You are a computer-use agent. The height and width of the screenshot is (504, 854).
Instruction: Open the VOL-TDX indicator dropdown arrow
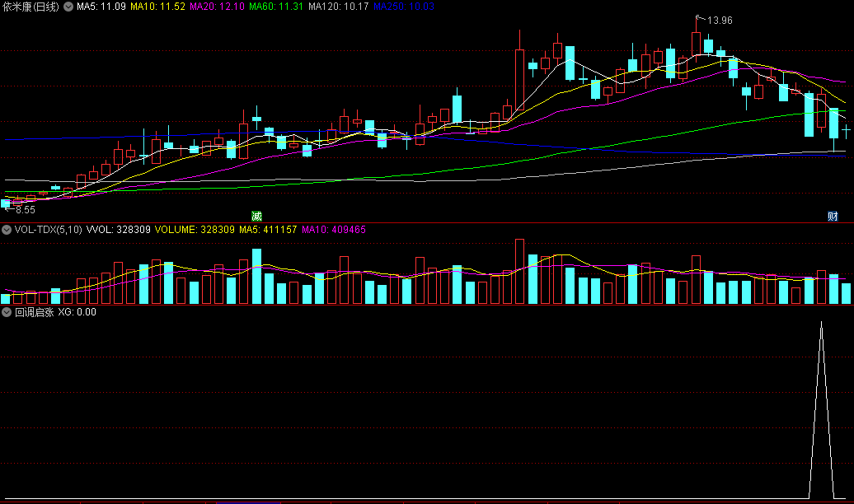[x=7, y=230]
